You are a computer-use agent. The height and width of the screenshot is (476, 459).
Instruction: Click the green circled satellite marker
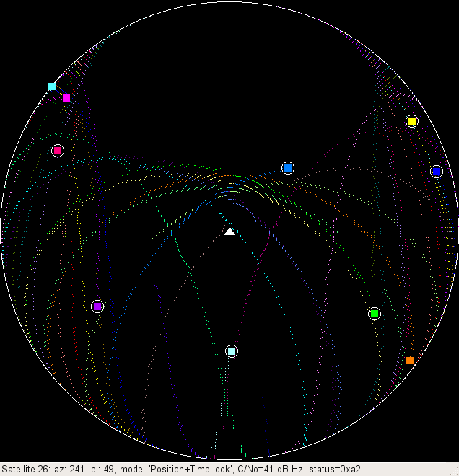point(375,314)
